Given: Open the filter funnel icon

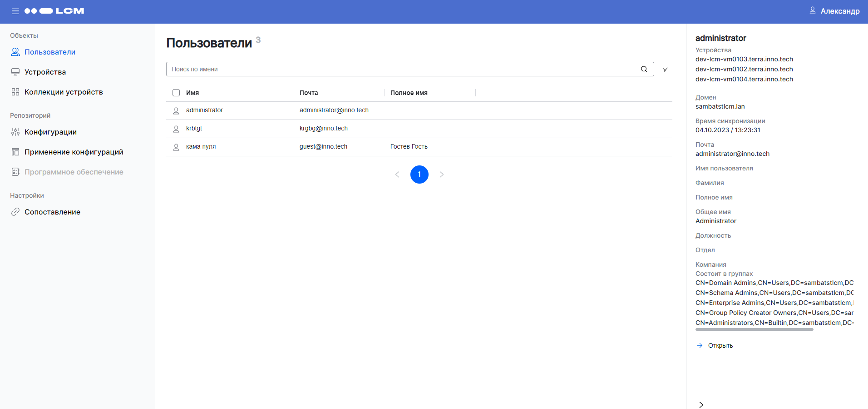Looking at the screenshot, I should pyautogui.click(x=665, y=69).
